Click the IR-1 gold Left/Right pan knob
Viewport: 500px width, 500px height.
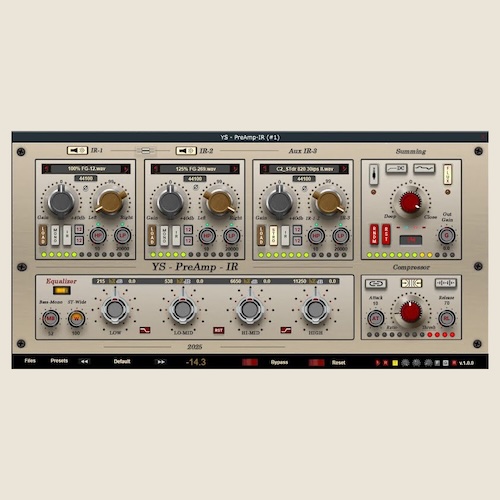click(x=110, y=202)
